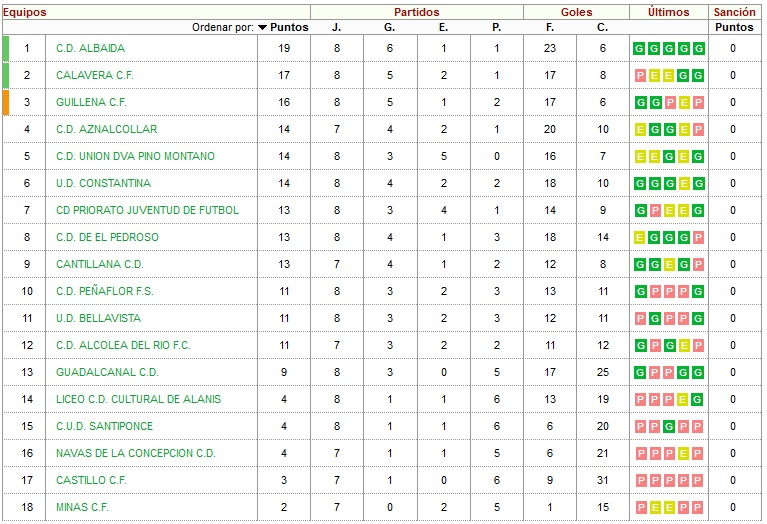The image size is (767, 524).
Task: Click CASTILLO C.F.'s last red P result icon
Action: [x=698, y=480]
